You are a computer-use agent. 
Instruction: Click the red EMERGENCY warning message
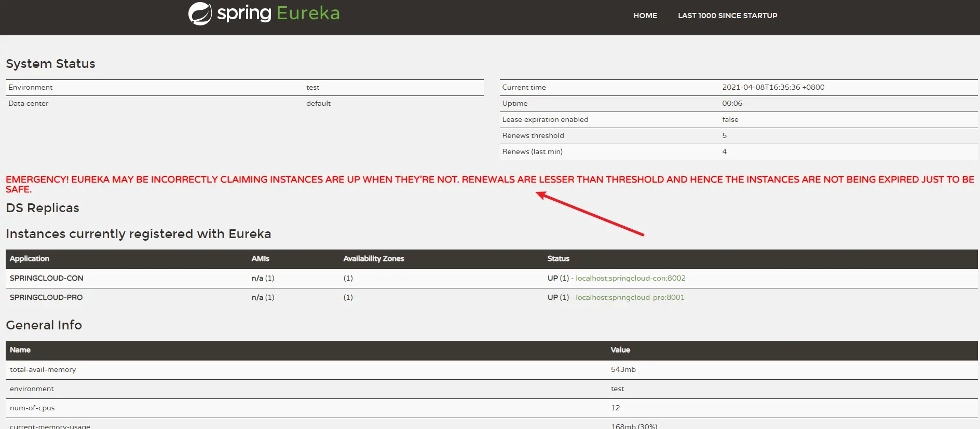pyautogui.click(x=490, y=184)
